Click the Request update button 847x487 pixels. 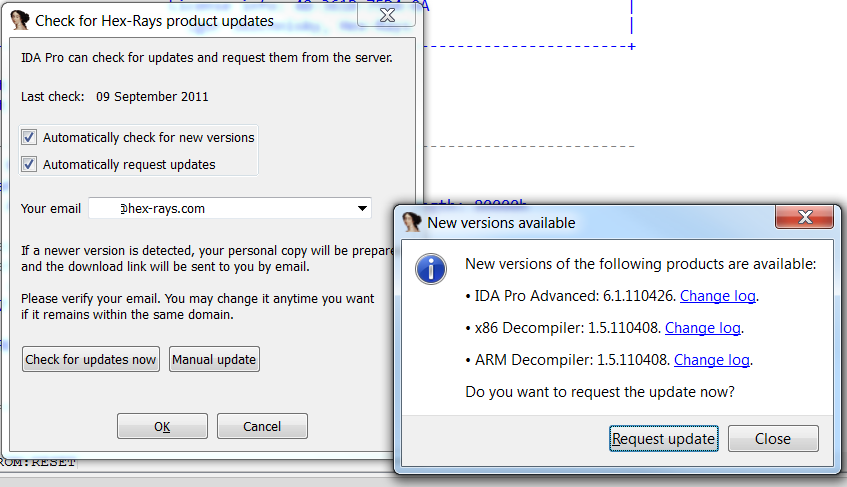tap(664, 438)
